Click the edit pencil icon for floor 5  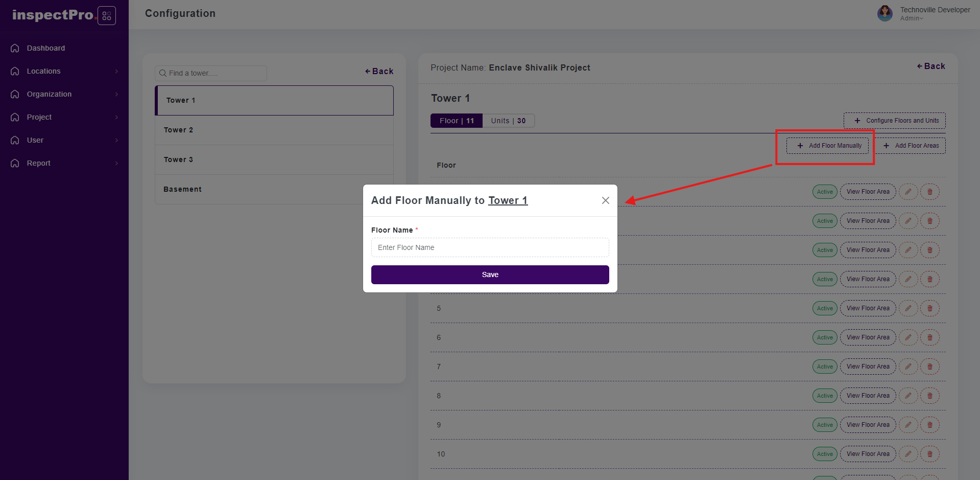tap(908, 308)
